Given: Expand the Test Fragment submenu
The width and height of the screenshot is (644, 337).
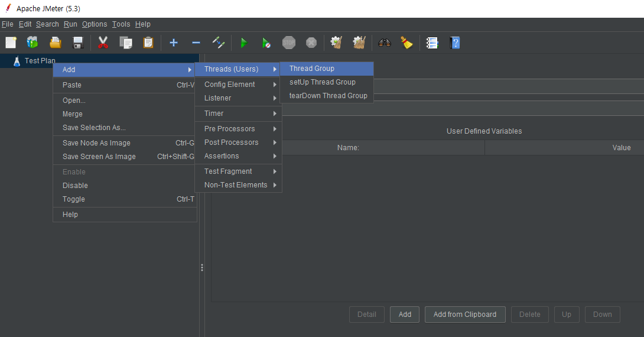Looking at the screenshot, I should [238, 171].
